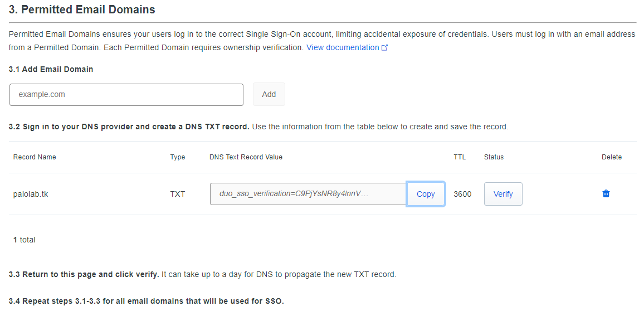Focus the example.com email domain field
644x311 pixels.
tap(126, 95)
